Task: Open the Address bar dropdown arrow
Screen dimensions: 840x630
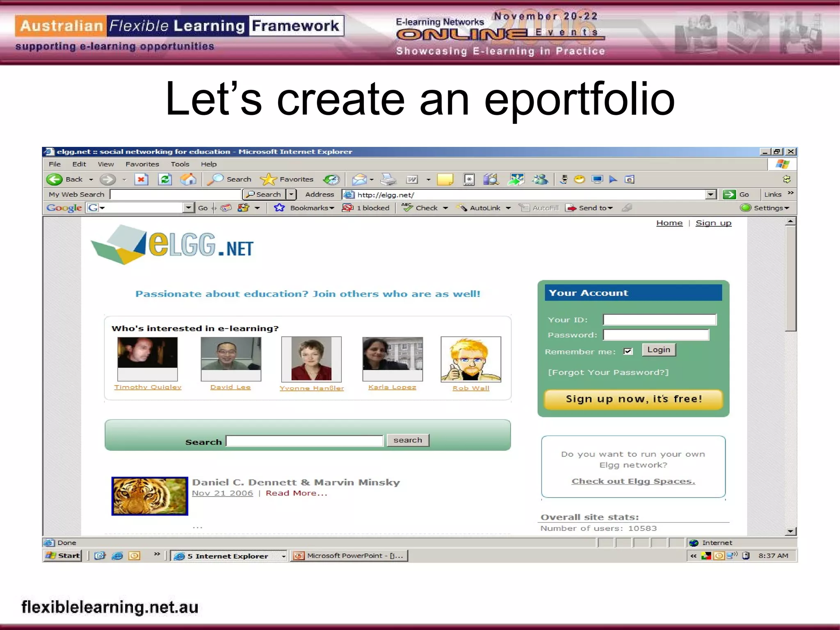Action: pos(711,194)
